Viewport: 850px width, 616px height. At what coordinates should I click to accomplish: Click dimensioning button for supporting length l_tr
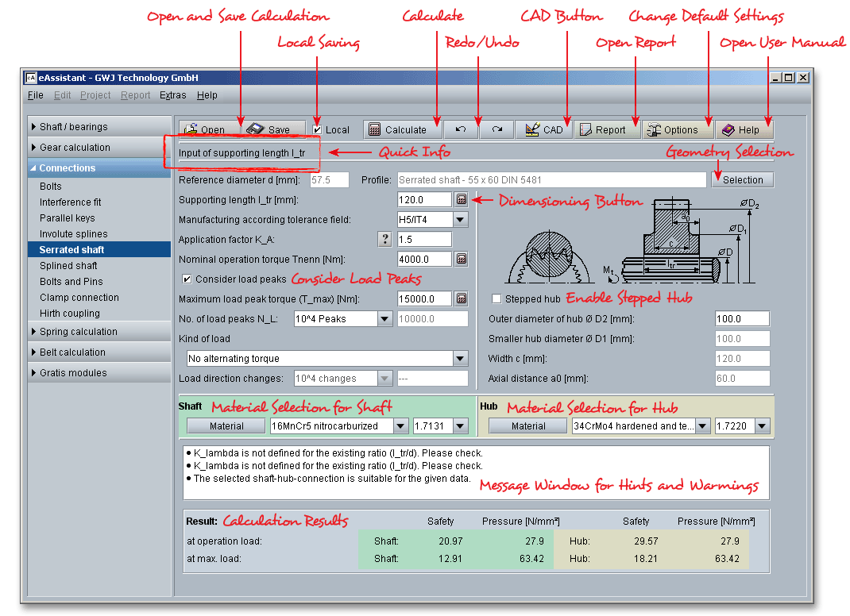pyautogui.click(x=462, y=199)
